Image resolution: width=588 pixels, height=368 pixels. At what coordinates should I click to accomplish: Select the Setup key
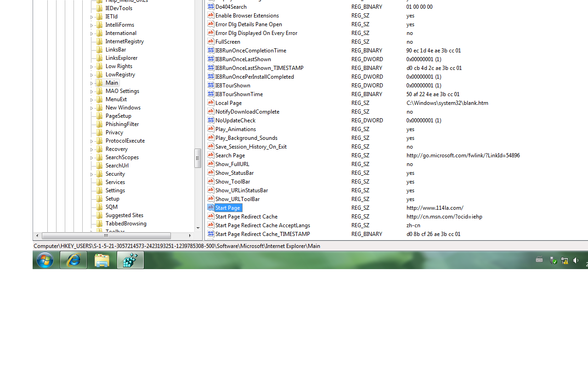click(x=112, y=199)
